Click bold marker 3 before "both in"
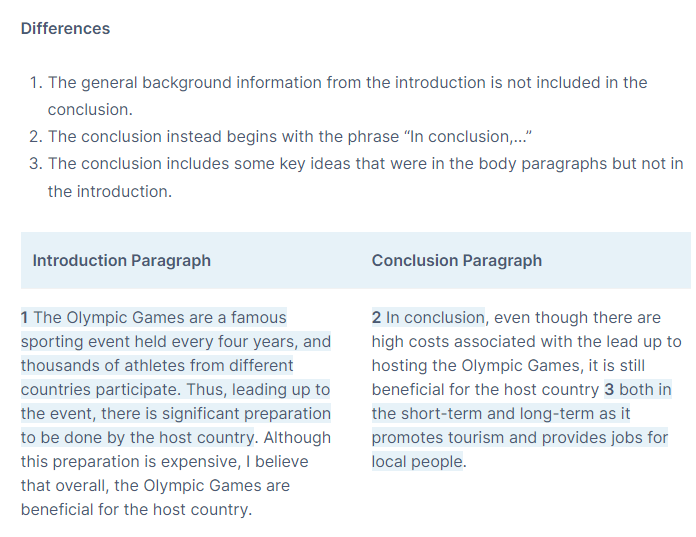696x537 pixels. [x=609, y=390]
